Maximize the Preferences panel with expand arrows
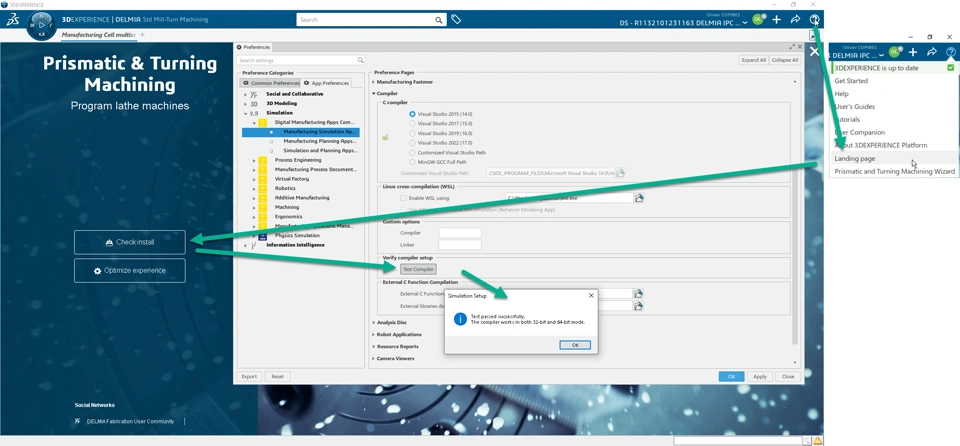Viewport: 960px width, 446px height. [792, 47]
